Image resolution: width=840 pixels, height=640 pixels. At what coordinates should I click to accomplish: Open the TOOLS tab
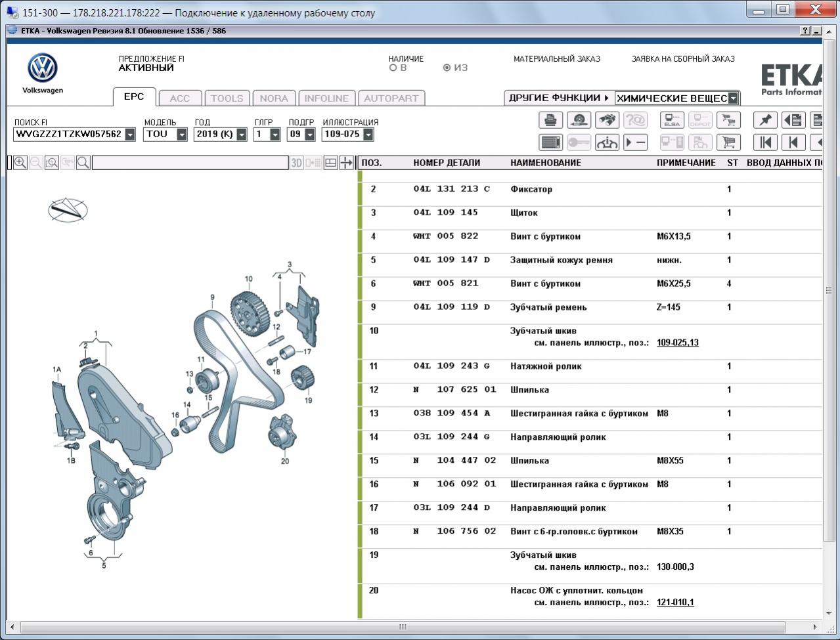[227, 98]
